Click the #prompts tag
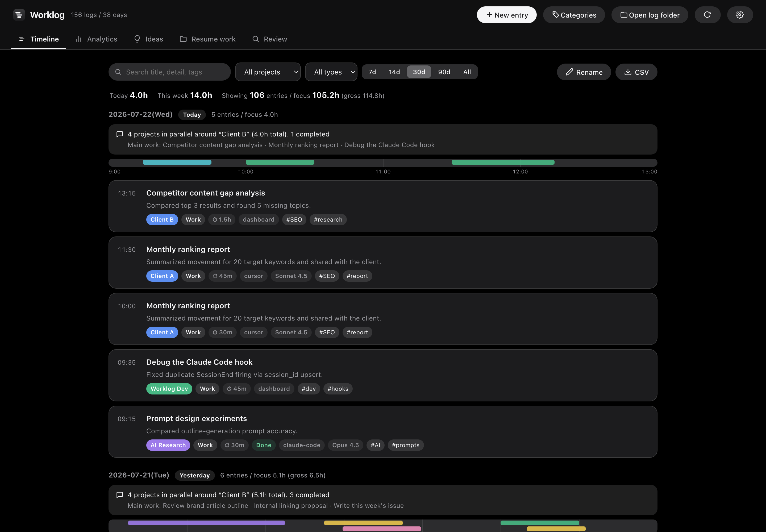 406,445
